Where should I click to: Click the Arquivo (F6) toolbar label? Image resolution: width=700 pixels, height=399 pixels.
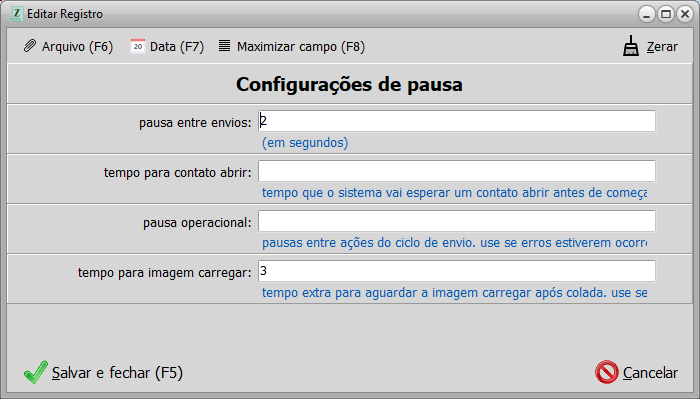point(77,46)
